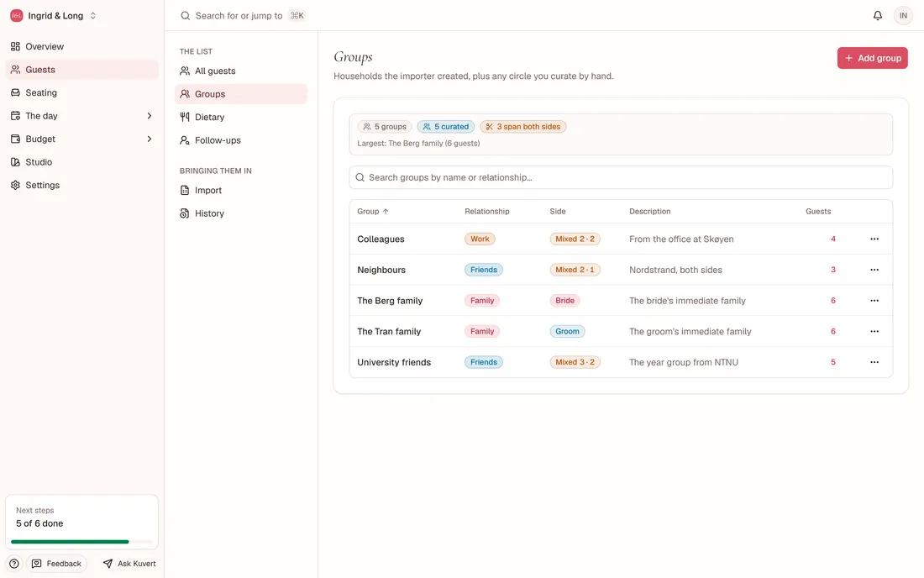Select the Groups subsection
Viewport: 924px width, 578px height.
point(241,94)
